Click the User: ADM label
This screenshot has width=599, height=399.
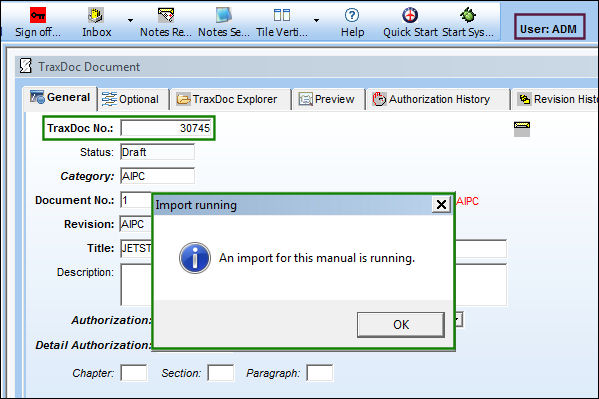(548, 29)
